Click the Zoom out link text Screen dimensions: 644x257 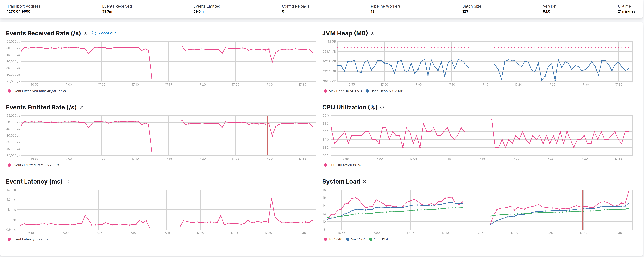(x=107, y=33)
